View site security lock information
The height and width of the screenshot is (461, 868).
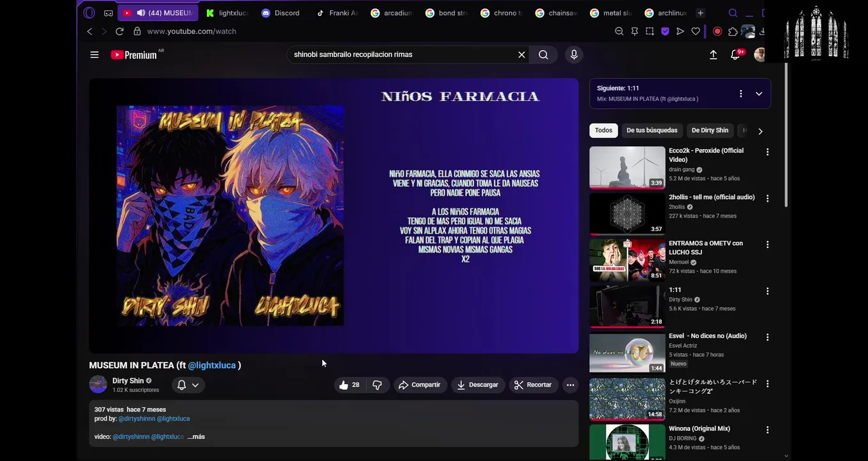[136, 31]
